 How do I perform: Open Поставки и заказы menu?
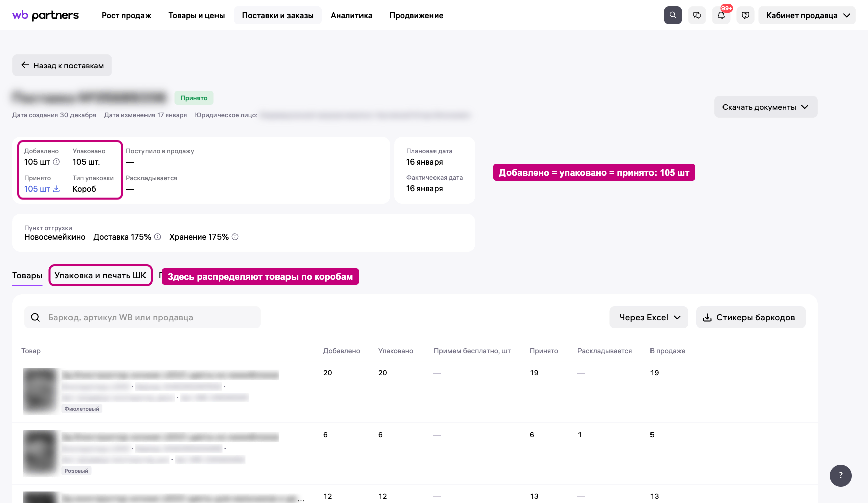tap(278, 15)
